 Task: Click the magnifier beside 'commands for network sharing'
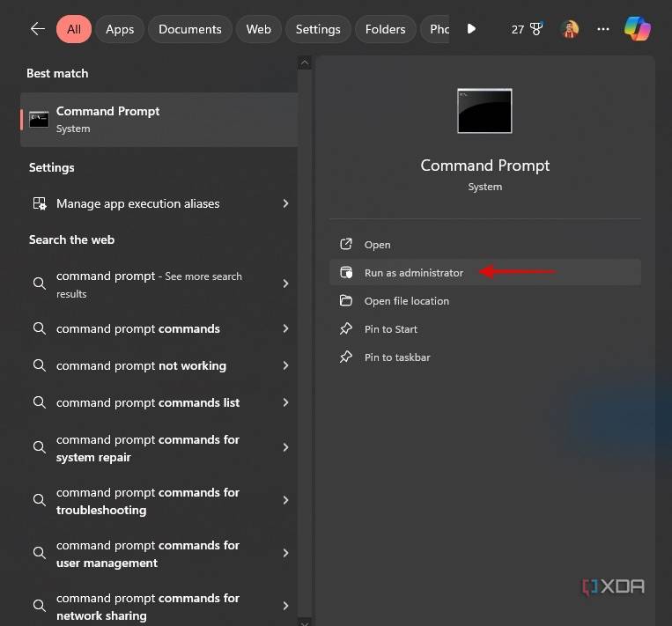pyautogui.click(x=40, y=606)
